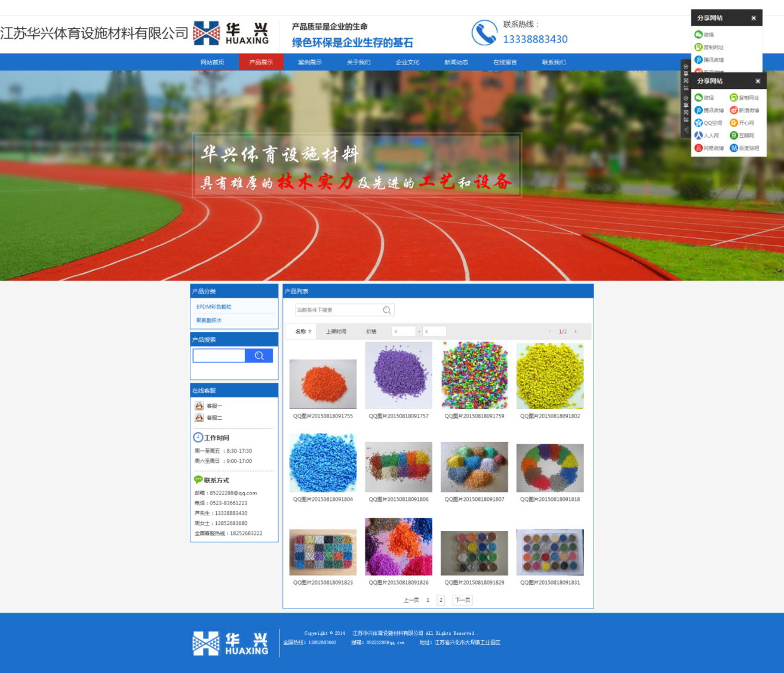Select EPDM彩色颗粒 category
This screenshot has width=784, height=673.
[x=214, y=307]
